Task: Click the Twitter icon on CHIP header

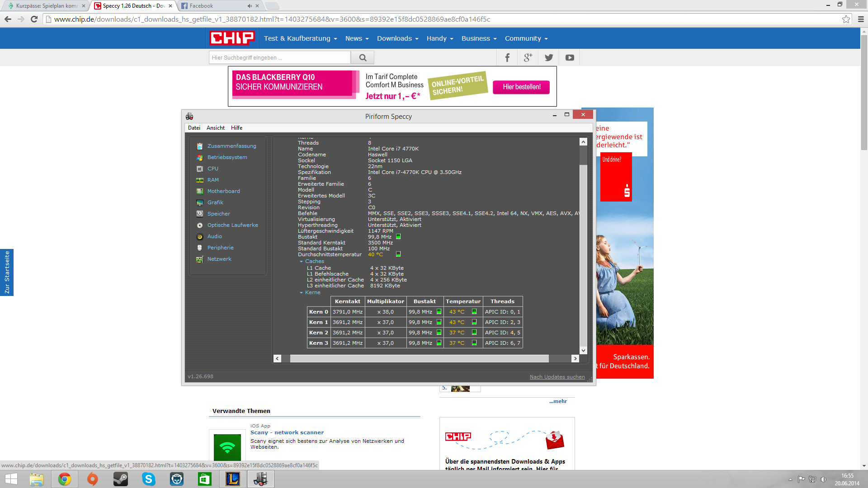Action: tap(549, 57)
